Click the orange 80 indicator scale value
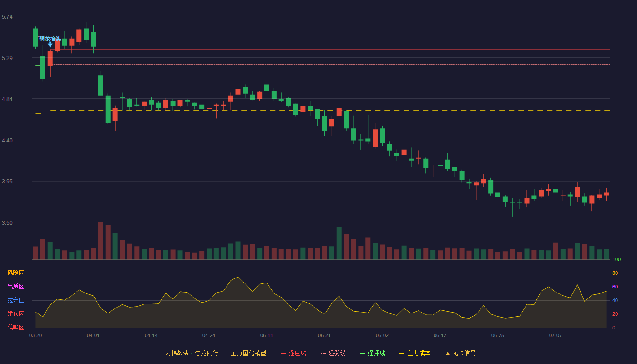Image resolution: width=637 pixels, height=364 pixels. tap(615, 273)
